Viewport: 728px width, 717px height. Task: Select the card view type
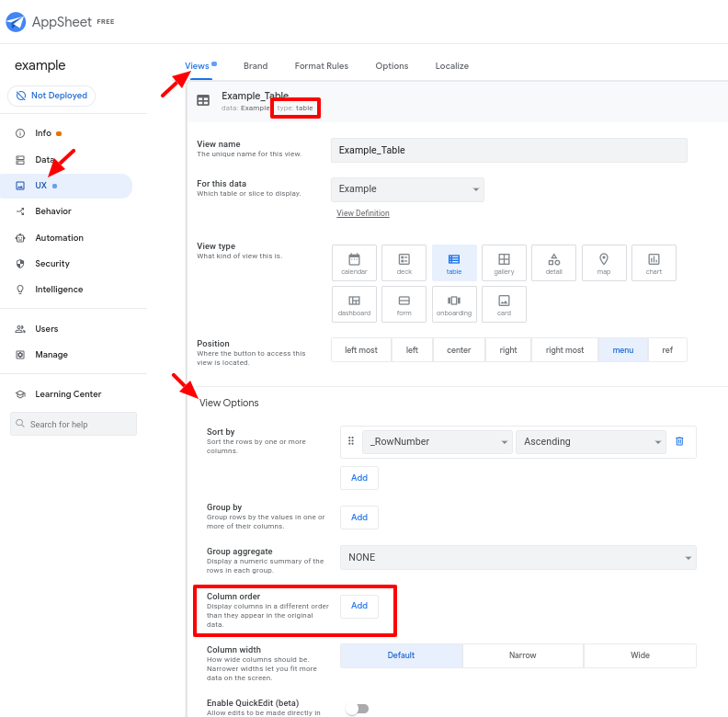[x=504, y=304]
